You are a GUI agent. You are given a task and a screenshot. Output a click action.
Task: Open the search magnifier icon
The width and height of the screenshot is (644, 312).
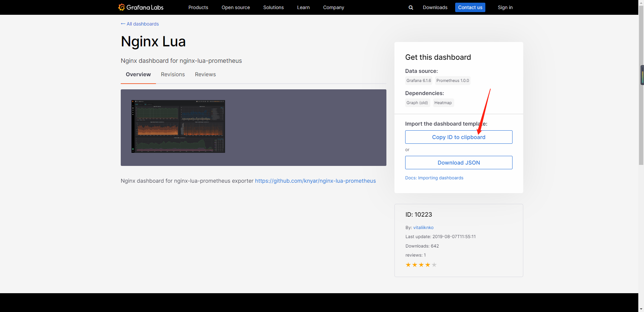(411, 7)
